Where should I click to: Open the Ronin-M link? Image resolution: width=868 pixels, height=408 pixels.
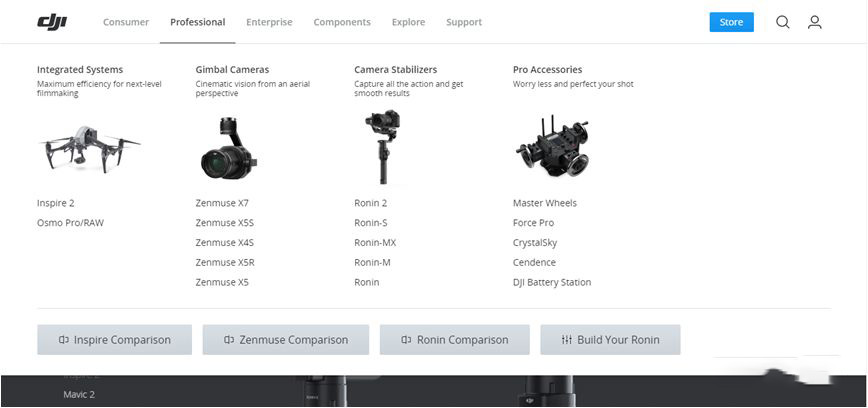tap(372, 263)
